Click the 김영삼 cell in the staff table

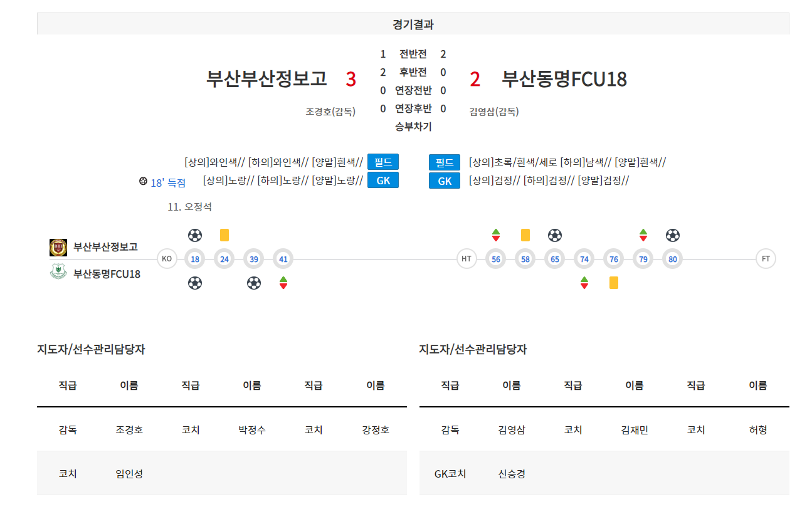pyautogui.click(x=512, y=429)
